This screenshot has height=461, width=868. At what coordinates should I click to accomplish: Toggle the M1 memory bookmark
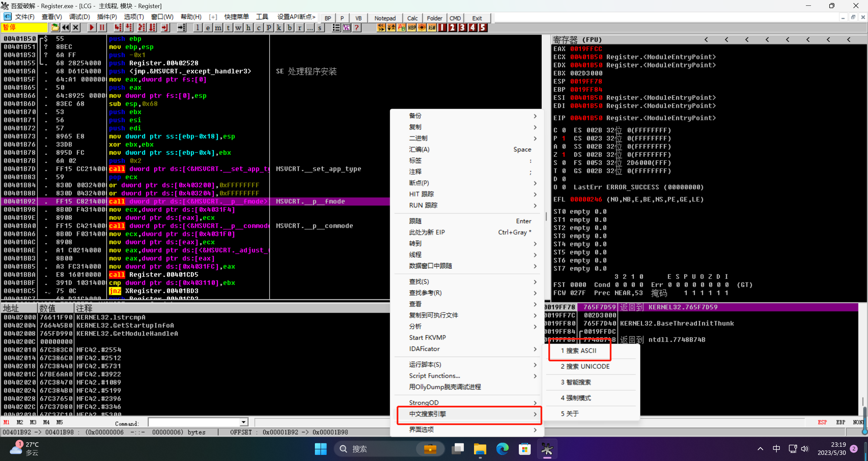6,422
